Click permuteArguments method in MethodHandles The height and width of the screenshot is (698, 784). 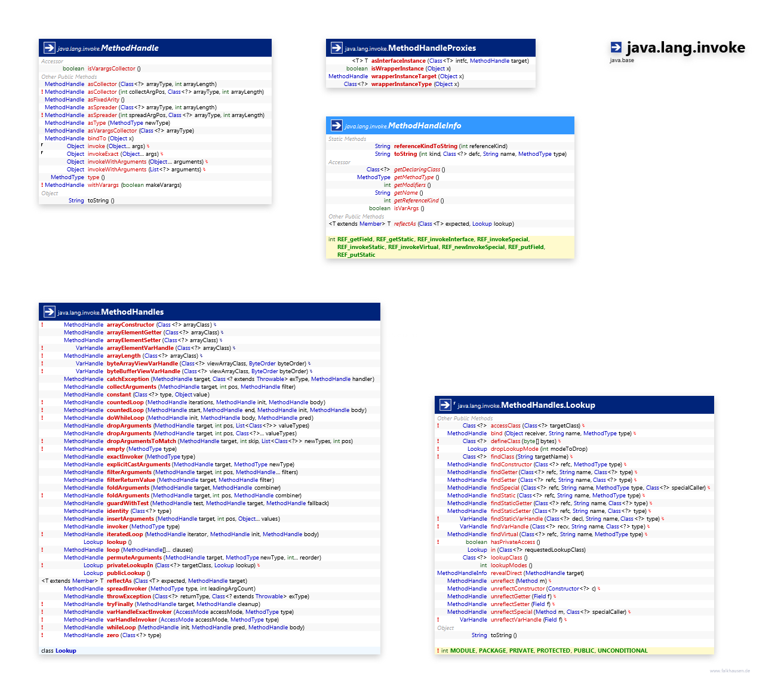pos(134,558)
